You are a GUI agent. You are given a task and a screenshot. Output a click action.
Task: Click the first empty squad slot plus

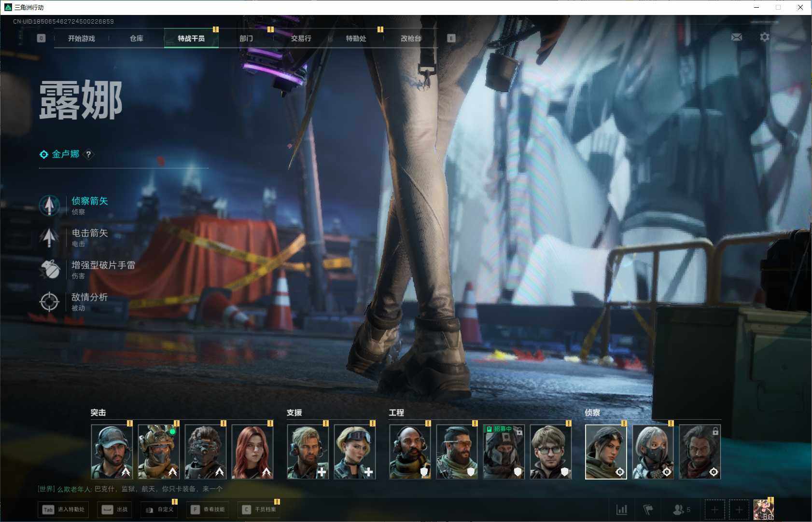(714, 509)
